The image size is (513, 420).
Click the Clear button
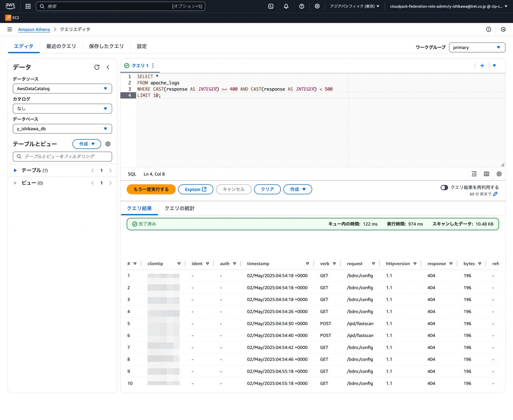267,189
